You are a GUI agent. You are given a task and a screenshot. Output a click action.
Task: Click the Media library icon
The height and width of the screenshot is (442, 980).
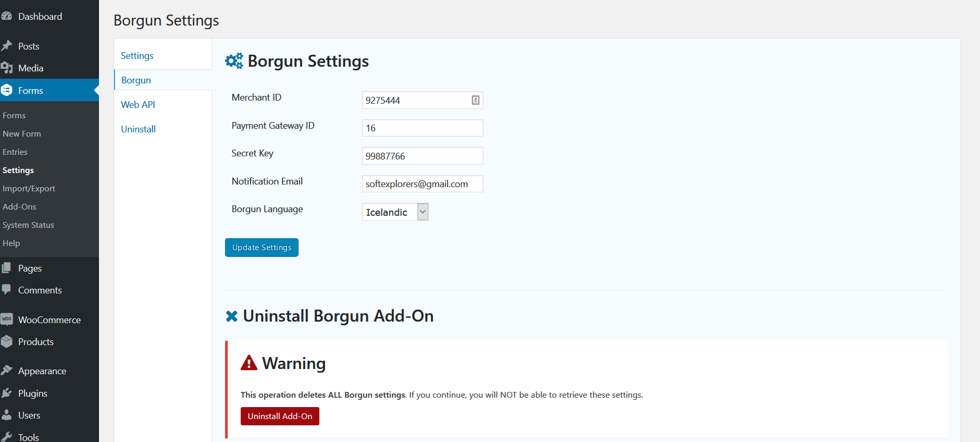(x=7, y=68)
